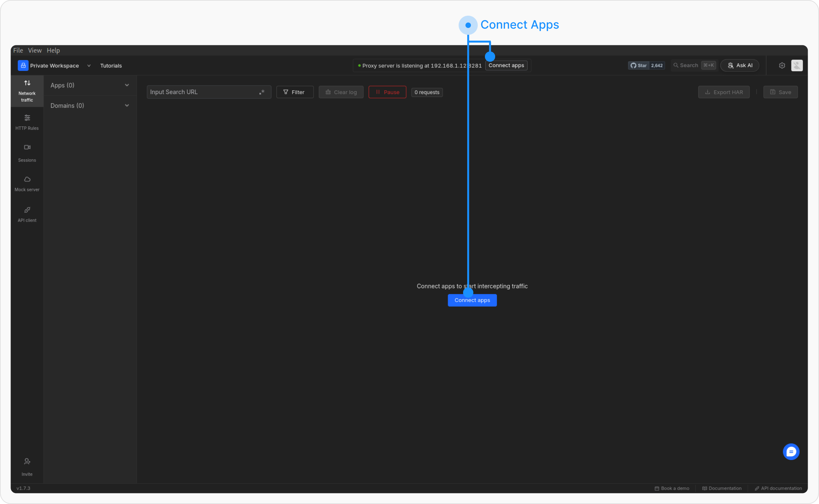The image size is (819, 504).
Task: Go to Sessions in the sidebar
Action: [27, 152]
